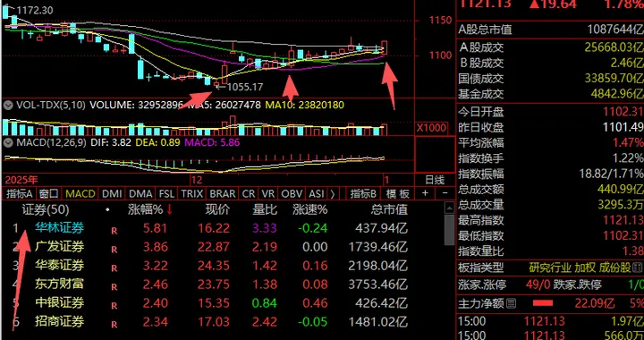The height and width of the screenshot is (340, 644).
Task: Click the icon beside 主力净额
Action: pos(511,304)
